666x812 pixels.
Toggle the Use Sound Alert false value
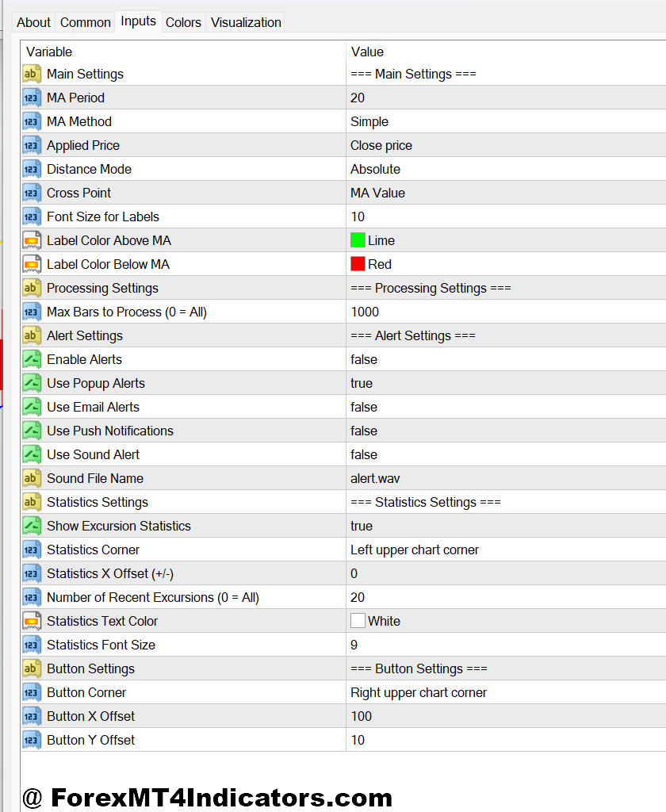point(506,454)
